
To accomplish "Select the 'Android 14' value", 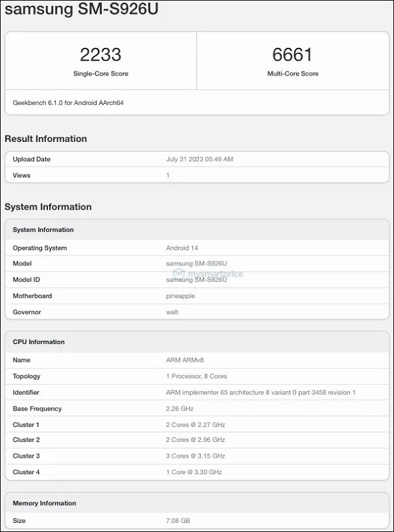I will (182, 248).
